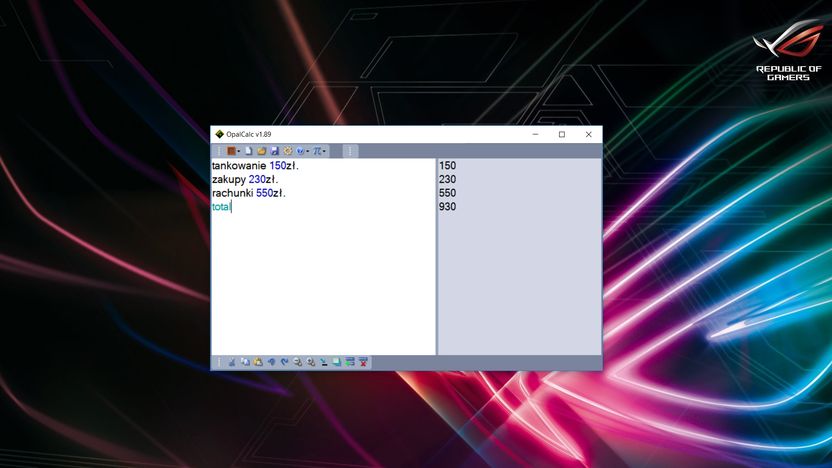Open settings via the gear icon
This screenshot has width=832, height=468.
click(288, 151)
